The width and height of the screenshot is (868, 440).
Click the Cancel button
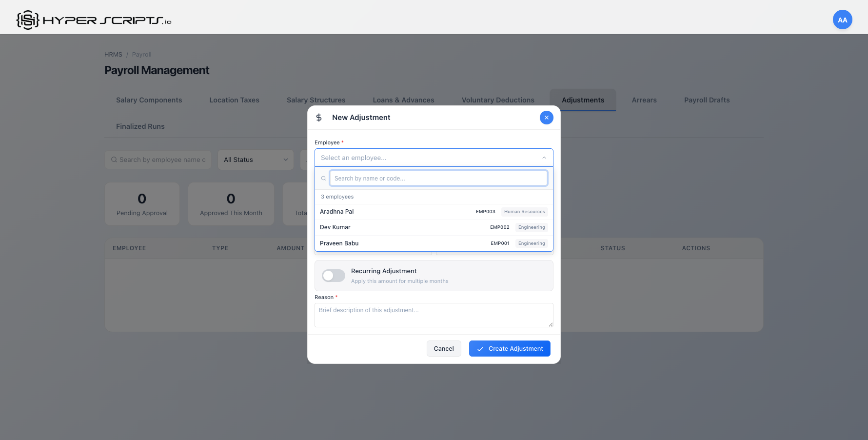tap(443, 348)
